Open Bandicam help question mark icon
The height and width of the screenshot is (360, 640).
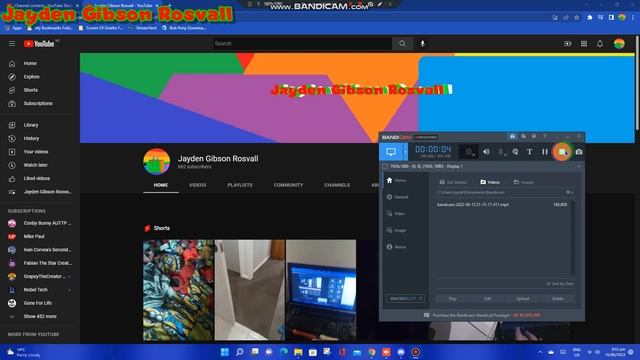(544, 136)
